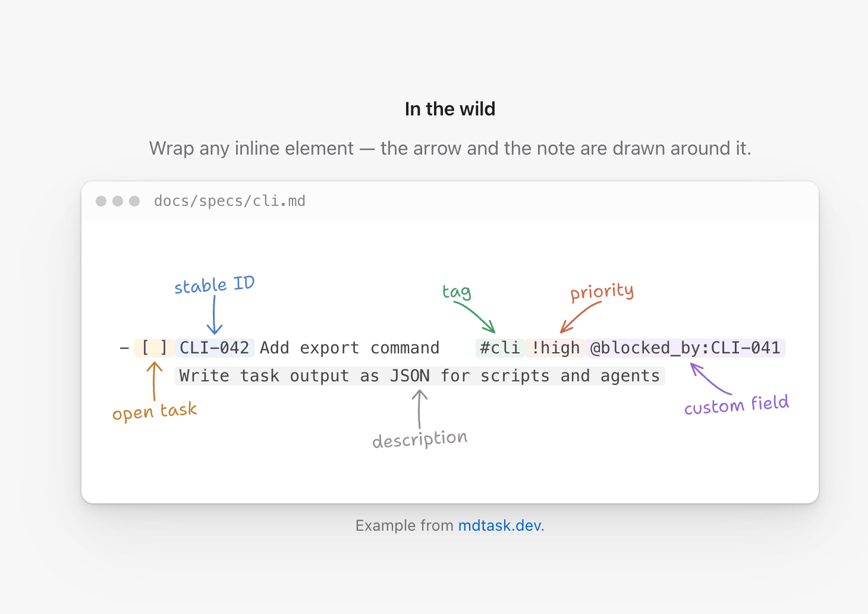
Task: Click the green tag arrow
Action: 475,317
